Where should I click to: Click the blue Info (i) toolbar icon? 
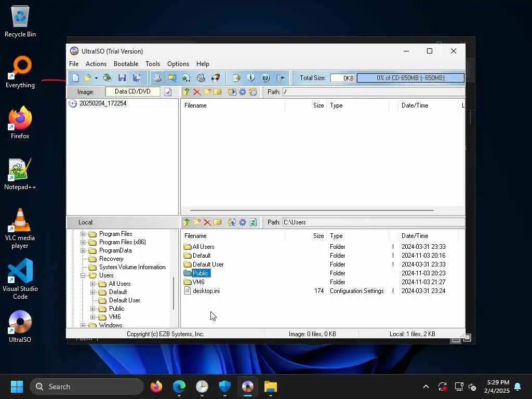tap(251, 78)
